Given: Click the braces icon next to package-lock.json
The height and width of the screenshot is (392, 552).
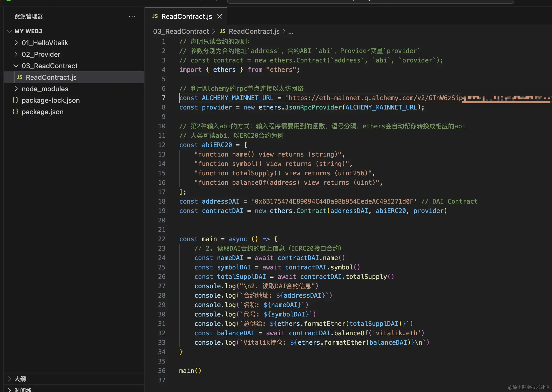Looking at the screenshot, I should (x=15, y=100).
